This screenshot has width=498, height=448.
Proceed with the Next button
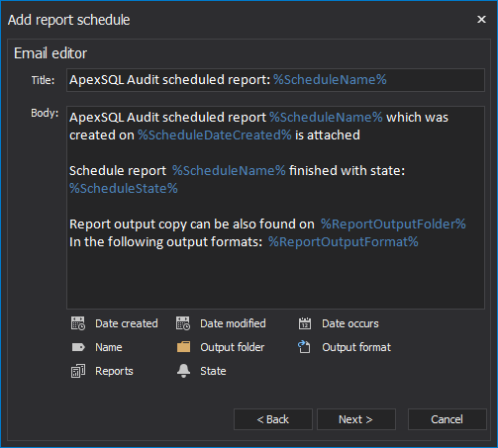coord(356,419)
